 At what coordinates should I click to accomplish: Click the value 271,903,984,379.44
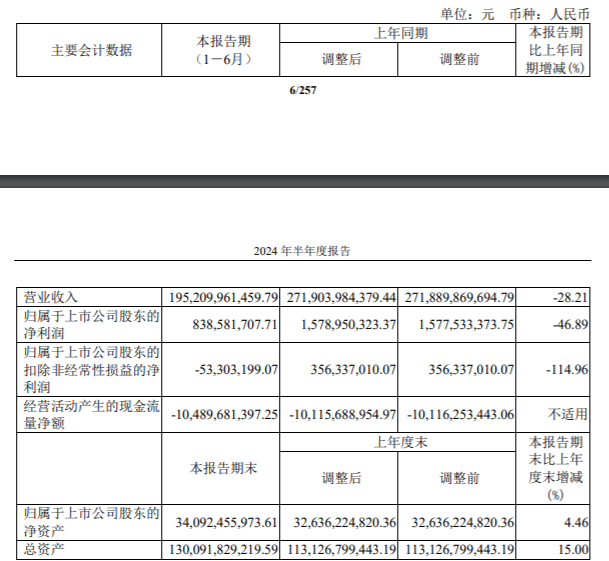(341, 298)
